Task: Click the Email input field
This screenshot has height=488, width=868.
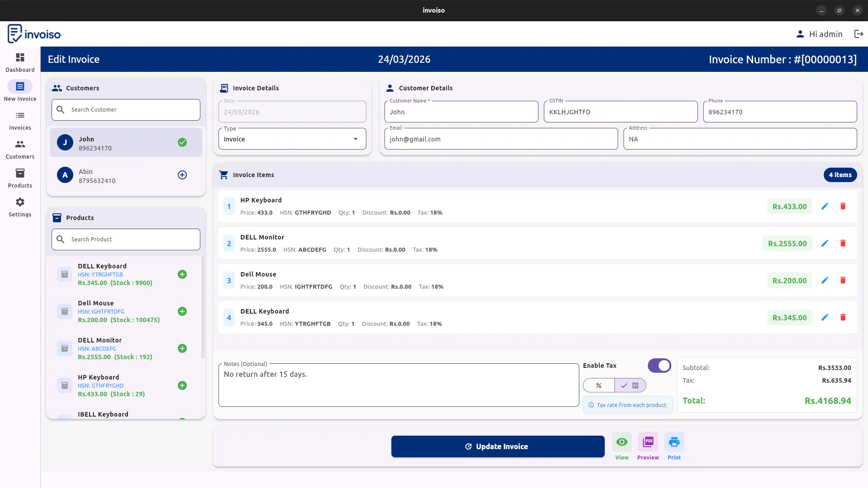Action: pos(501,139)
